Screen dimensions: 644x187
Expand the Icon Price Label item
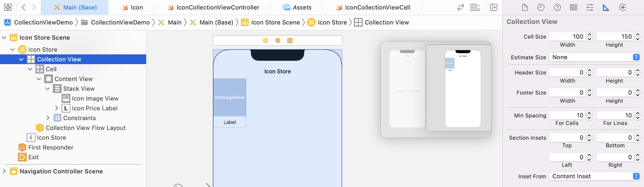pos(56,108)
